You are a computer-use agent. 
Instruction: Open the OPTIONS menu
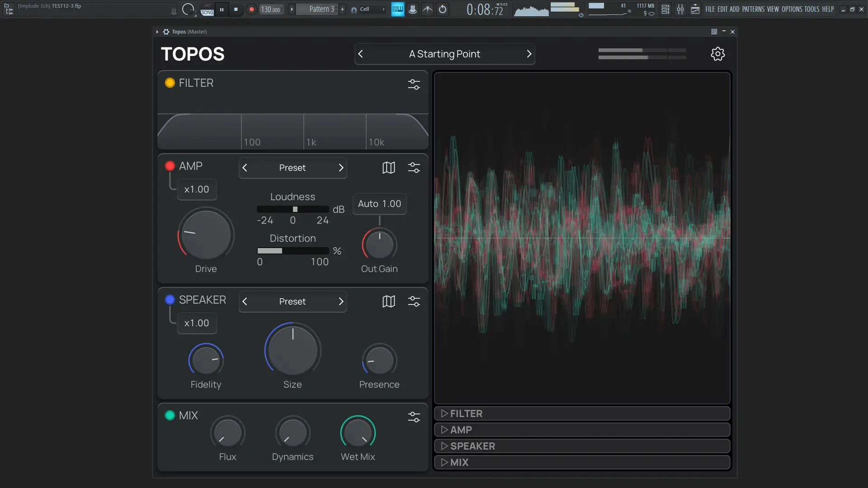792,9
